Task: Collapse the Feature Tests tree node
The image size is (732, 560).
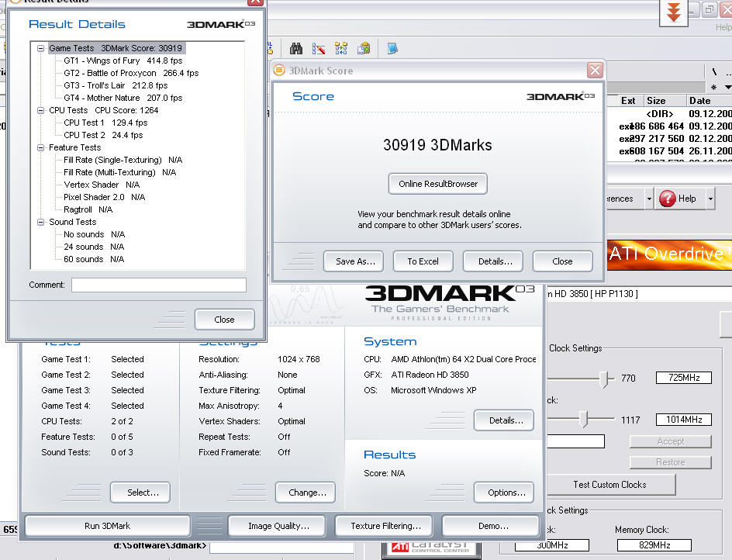Action: point(40,147)
